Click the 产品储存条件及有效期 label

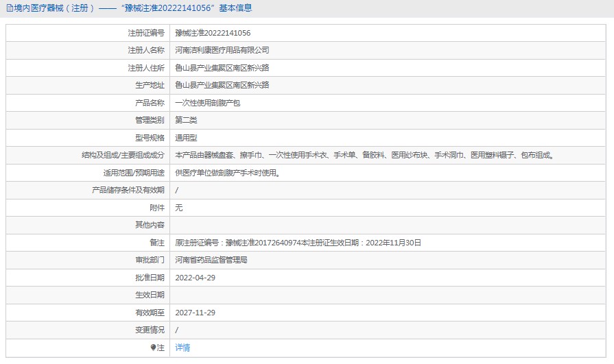(128, 190)
